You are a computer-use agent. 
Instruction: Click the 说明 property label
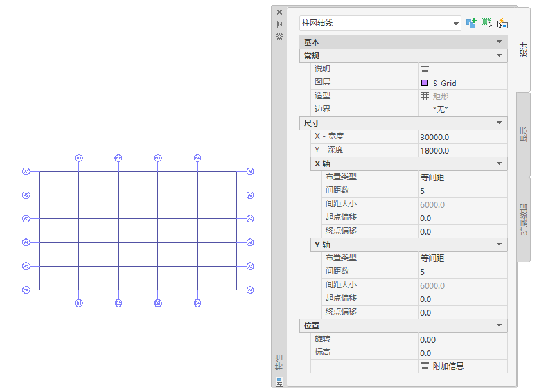[x=323, y=69]
